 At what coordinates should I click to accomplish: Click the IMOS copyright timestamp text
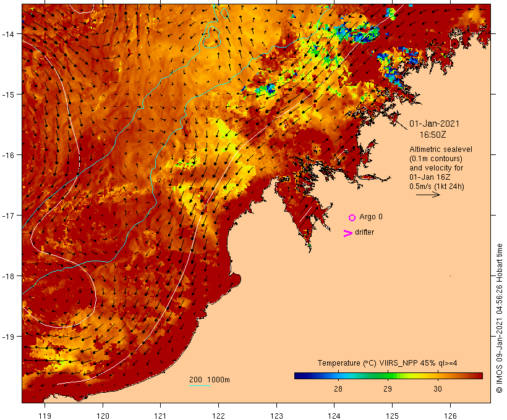[x=499, y=318]
